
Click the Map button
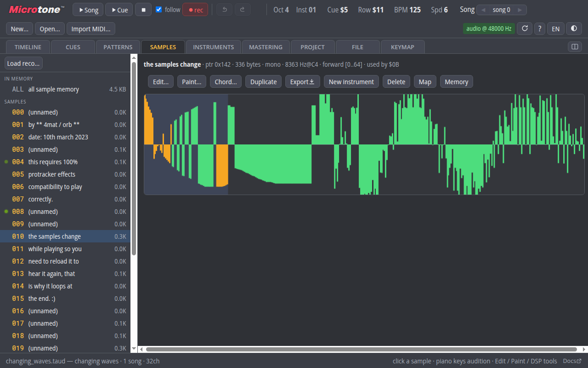click(425, 81)
